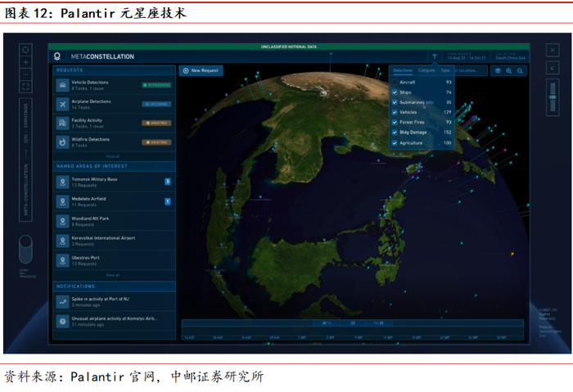Uncheck the Forest Fires checkbox
This screenshot has width=573, height=392.
(395, 122)
